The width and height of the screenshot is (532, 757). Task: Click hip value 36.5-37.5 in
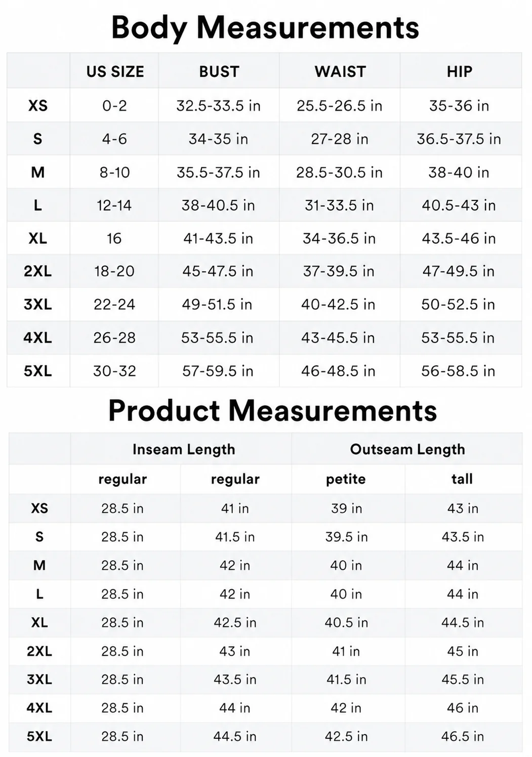coord(459,139)
